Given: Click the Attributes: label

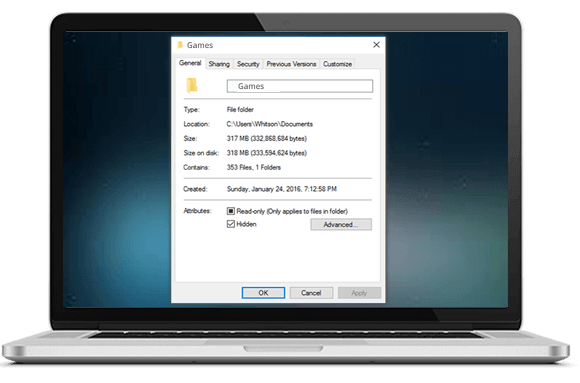Looking at the screenshot, I should 197,211.
